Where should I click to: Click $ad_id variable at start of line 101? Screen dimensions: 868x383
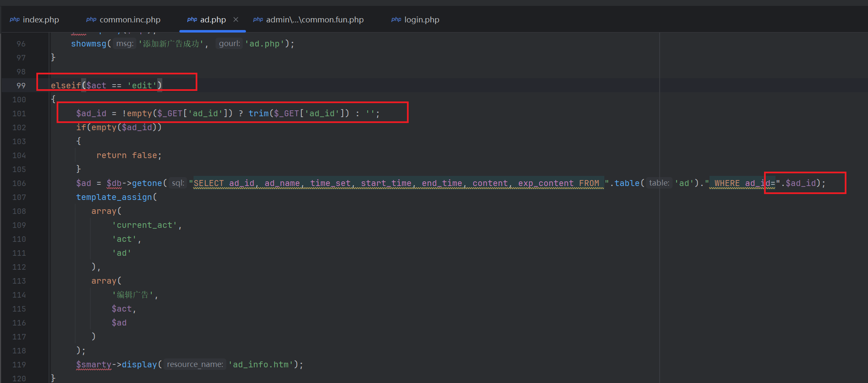(91, 113)
